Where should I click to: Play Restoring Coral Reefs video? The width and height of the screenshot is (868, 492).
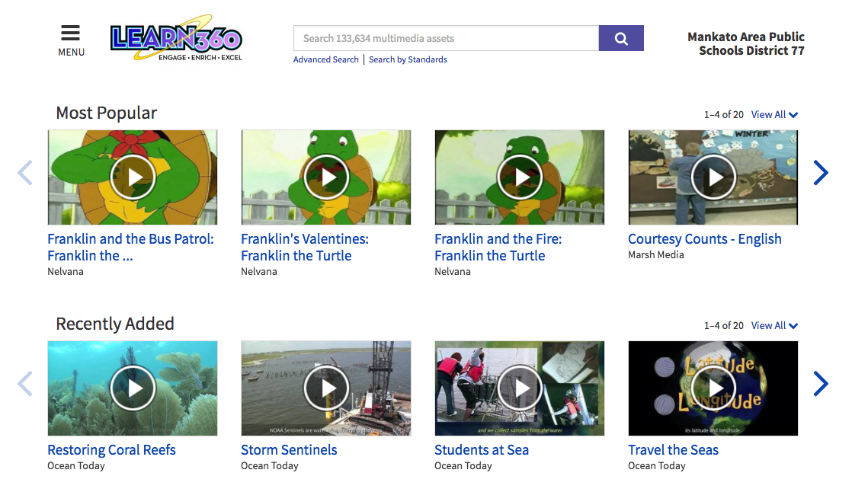pos(133,388)
